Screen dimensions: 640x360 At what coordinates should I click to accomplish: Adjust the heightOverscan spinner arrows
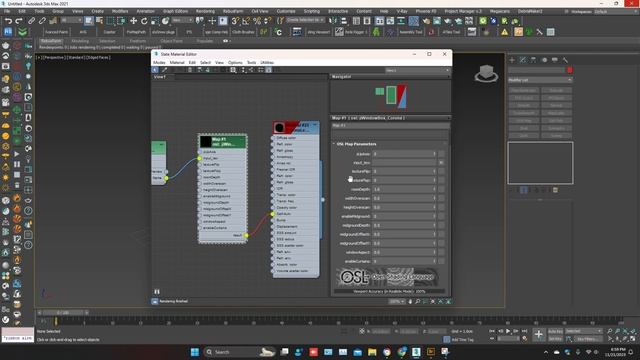pos(434,207)
